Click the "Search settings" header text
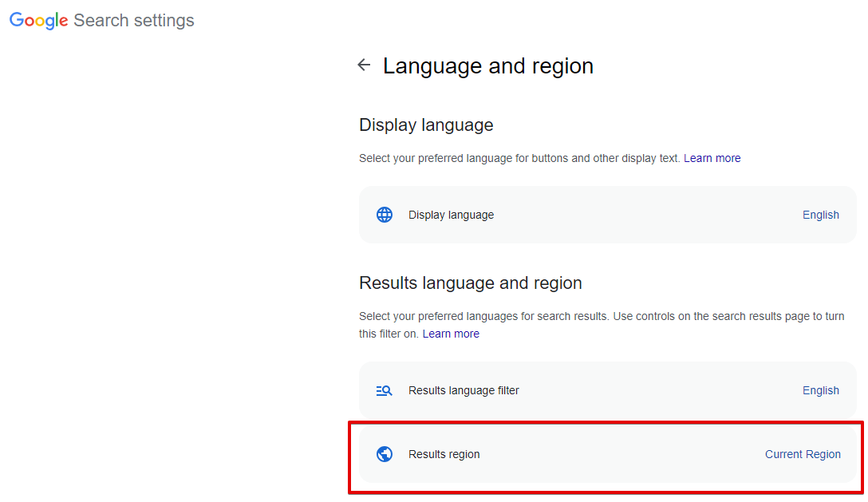This screenshot has height=502, width=868. 133,20
